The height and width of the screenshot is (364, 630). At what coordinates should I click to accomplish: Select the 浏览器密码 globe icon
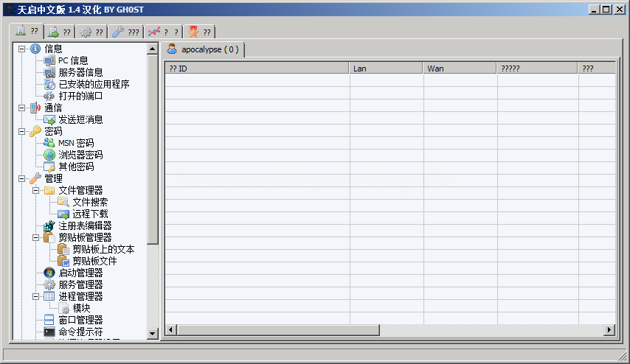(49, 155)
